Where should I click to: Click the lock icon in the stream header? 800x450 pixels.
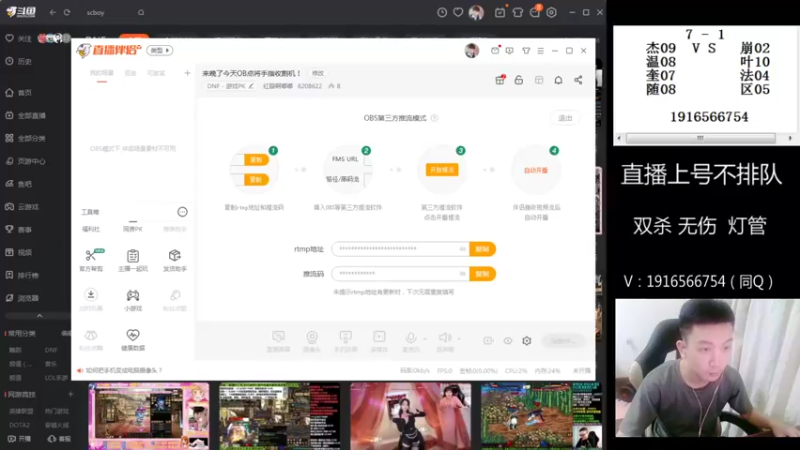518,80
